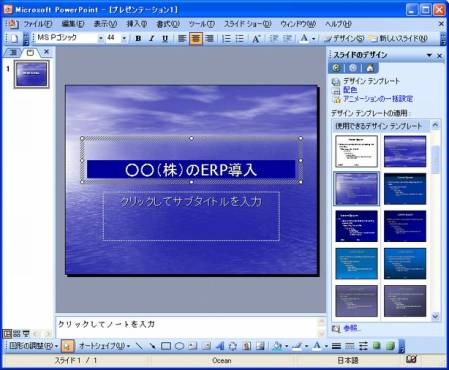This screenshot has width=449, height=370.
Task: Click the new document icon
Action: click(14, 39)
